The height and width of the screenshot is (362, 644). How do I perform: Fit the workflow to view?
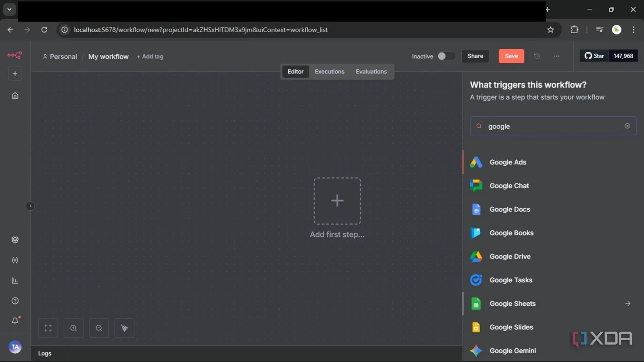[48, 328]
